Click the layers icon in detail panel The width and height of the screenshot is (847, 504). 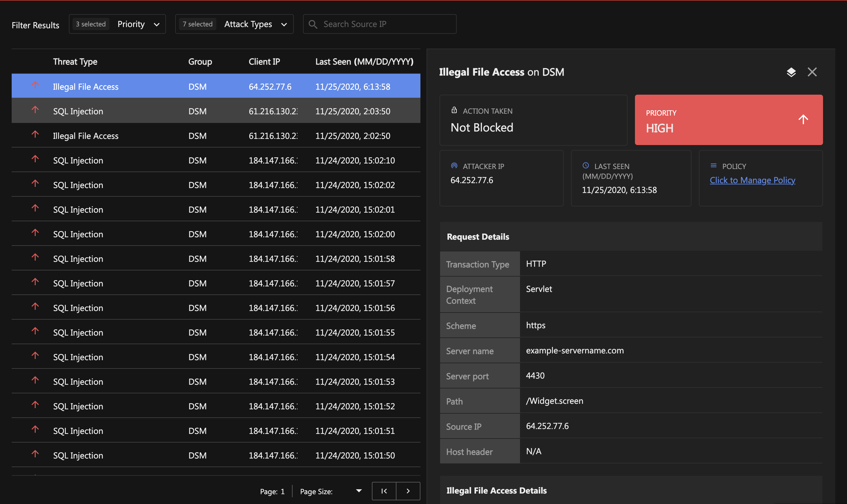click(791, 72)
